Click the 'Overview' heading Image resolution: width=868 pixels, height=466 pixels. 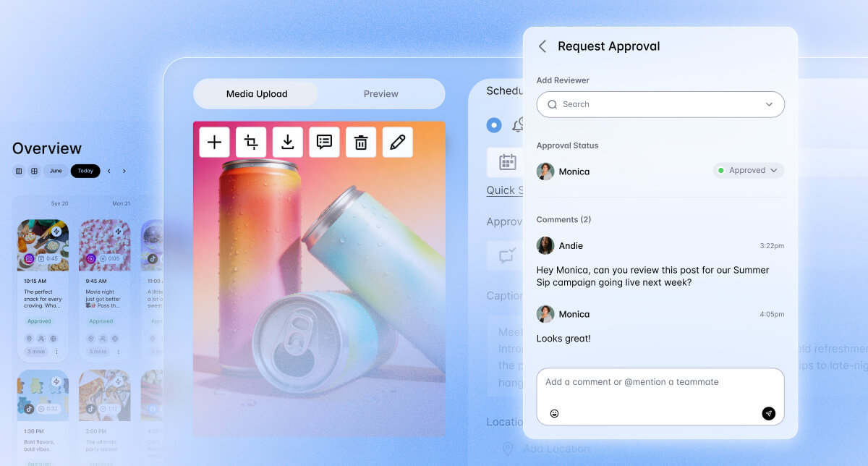47,148
